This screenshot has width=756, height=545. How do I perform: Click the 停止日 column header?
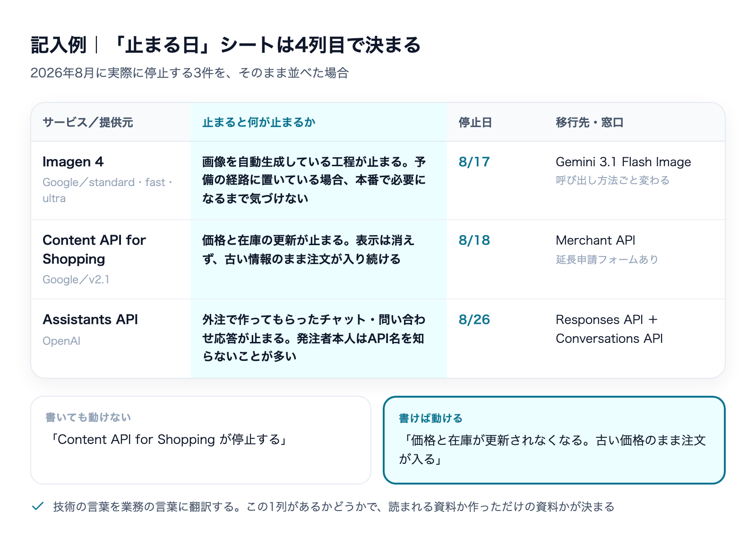[x=475, y=122]
